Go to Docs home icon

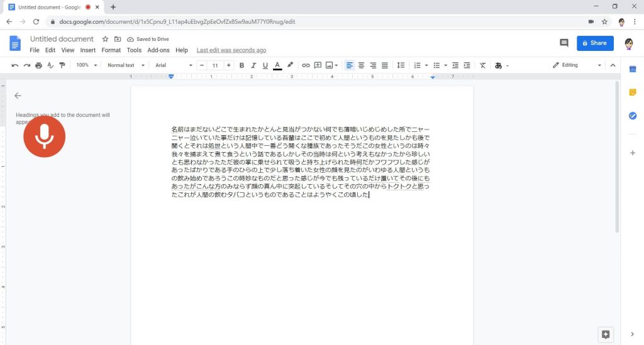pyautogui.click(x=15, y=43)
